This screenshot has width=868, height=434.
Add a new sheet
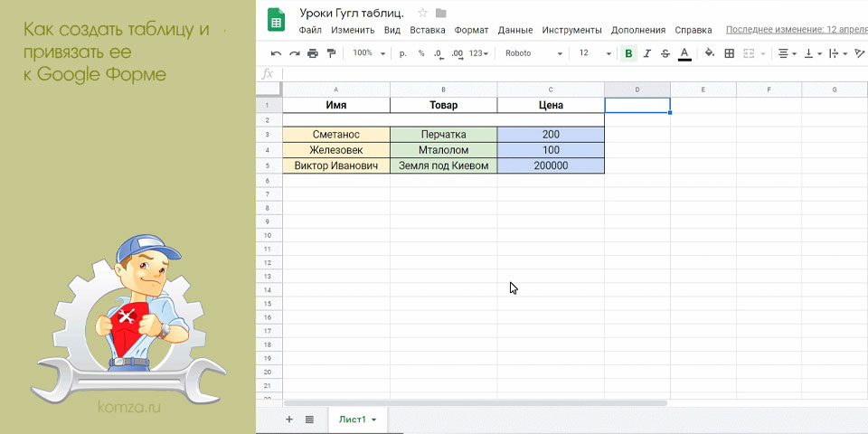(x=289, y=420)
